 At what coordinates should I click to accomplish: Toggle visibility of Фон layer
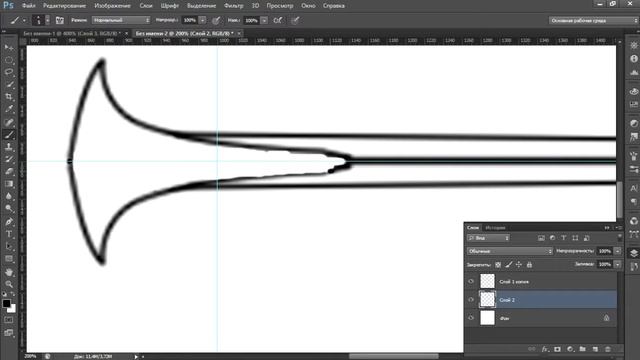point(471,318)
